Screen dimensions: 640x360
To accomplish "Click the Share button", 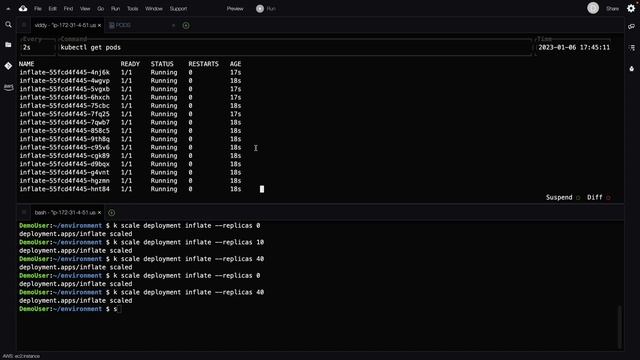I will click(x=612, y=9).
